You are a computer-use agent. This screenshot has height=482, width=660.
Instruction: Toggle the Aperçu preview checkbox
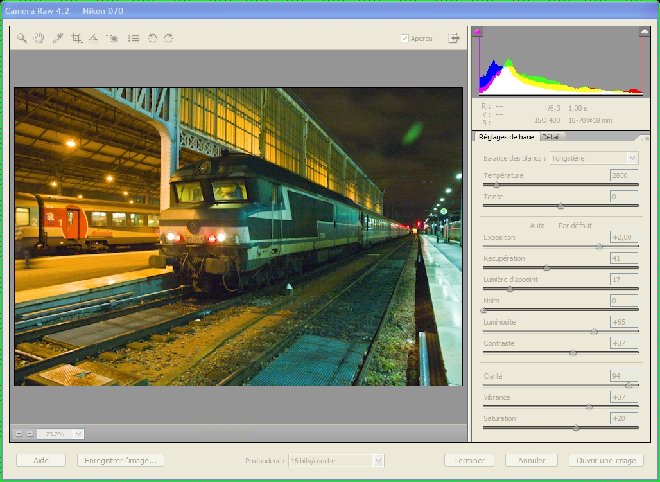(x=405, y=38)
